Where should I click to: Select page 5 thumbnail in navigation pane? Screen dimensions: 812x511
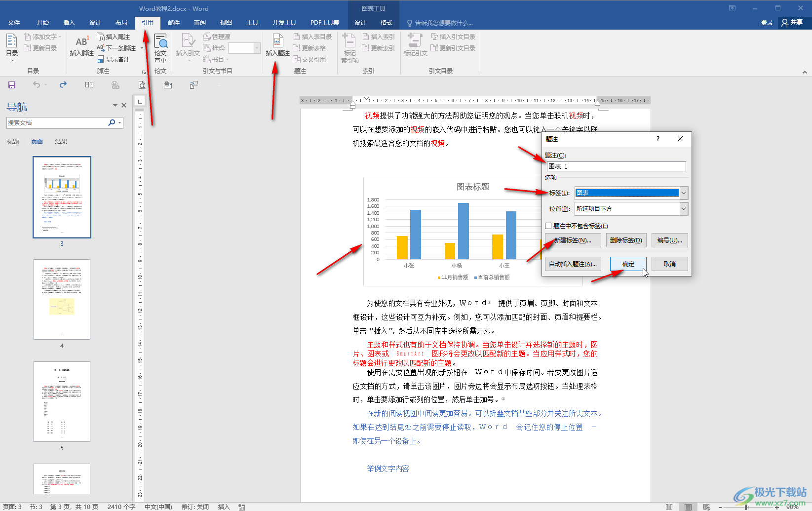coord(62,401)
